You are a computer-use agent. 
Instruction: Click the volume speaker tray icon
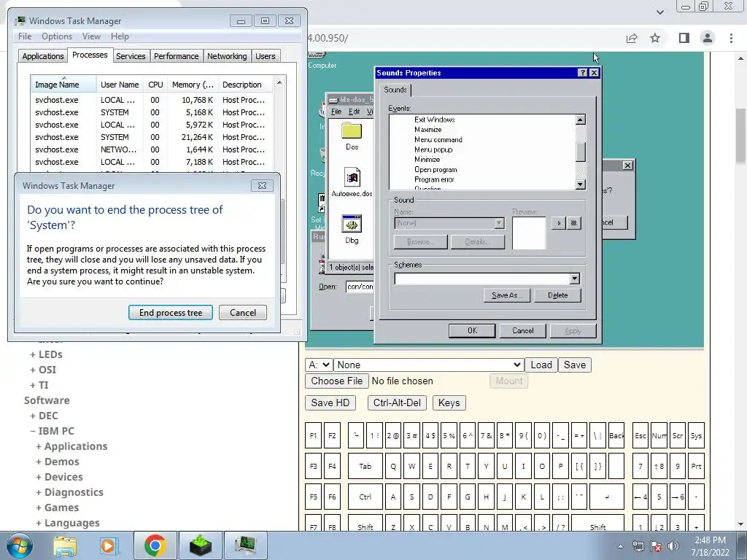673,546
